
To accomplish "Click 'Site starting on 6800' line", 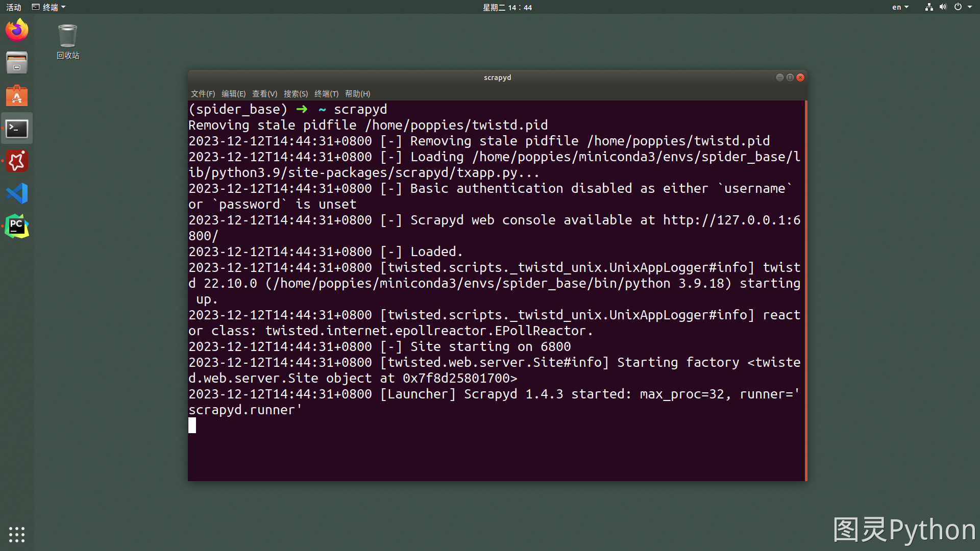I will pyautogui.click(x=491, y=346).
